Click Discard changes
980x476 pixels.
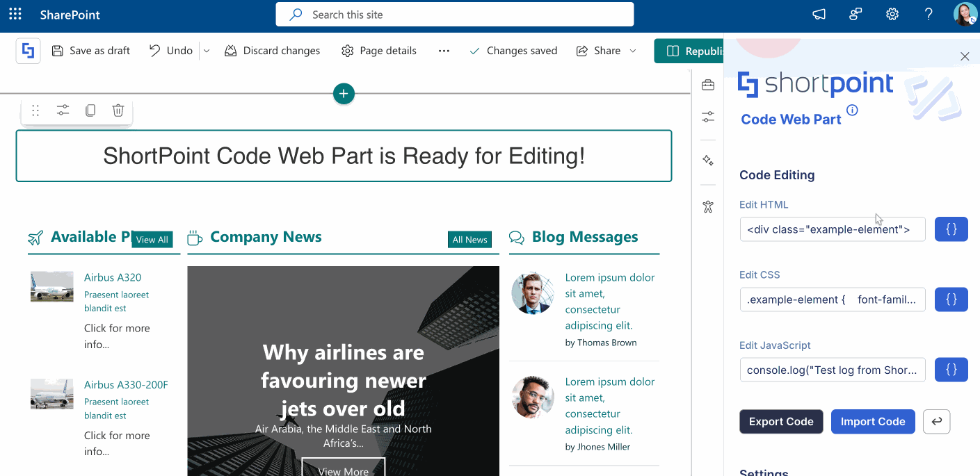coord(273,51)
